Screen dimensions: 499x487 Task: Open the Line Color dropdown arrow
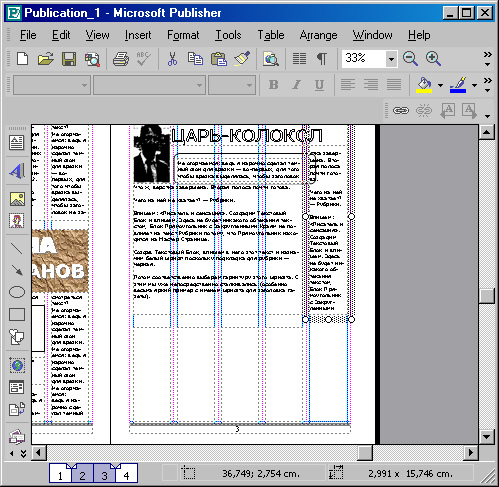474,85
